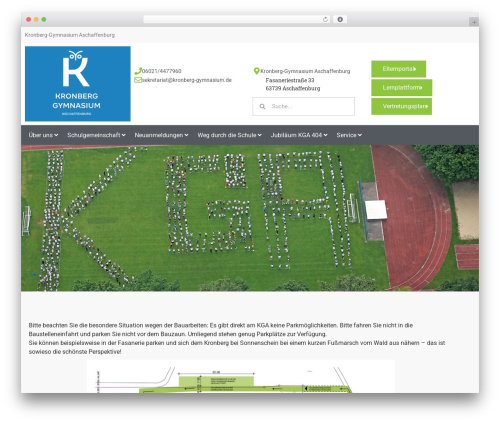Click the construction site plan image
Screen dimensions: 500x423
coord(241,376)
